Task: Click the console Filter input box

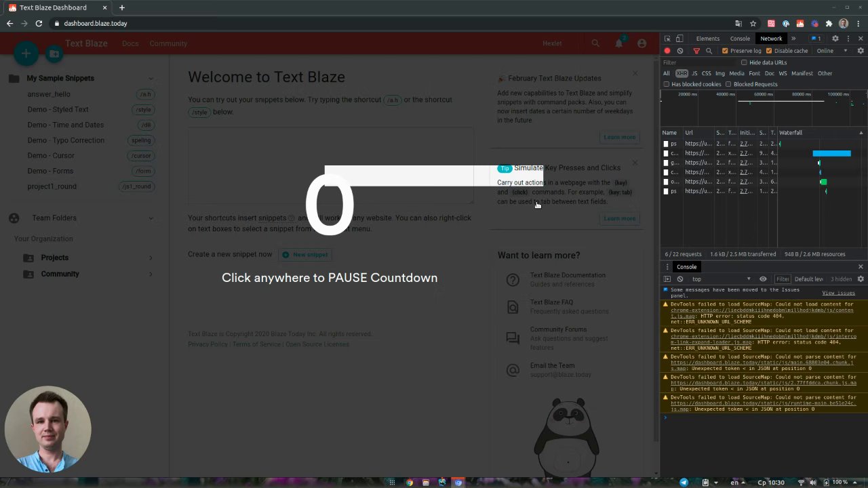Action: [x=783, y=279]
